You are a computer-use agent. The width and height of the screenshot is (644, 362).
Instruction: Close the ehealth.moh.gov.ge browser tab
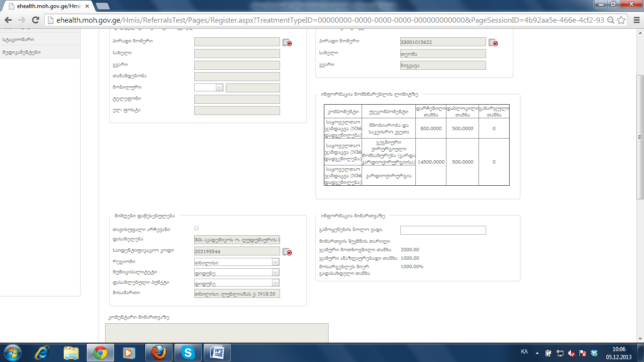[87, 6]
